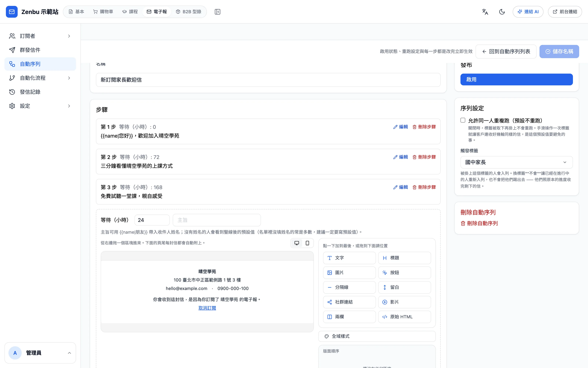This screenshot has width=588, height=368.
Task: Add a 分隔線 block
Action: (x=349, y=287)
